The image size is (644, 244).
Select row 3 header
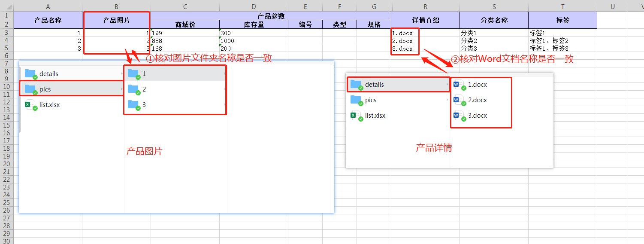coord(6,32)
